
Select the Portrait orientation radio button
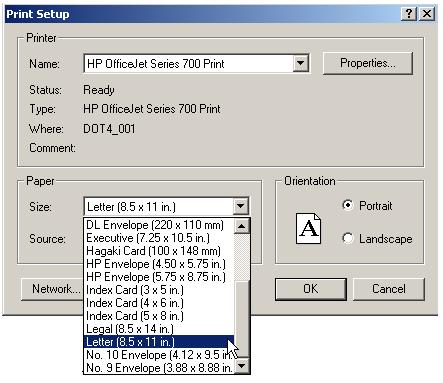[348, 205]
